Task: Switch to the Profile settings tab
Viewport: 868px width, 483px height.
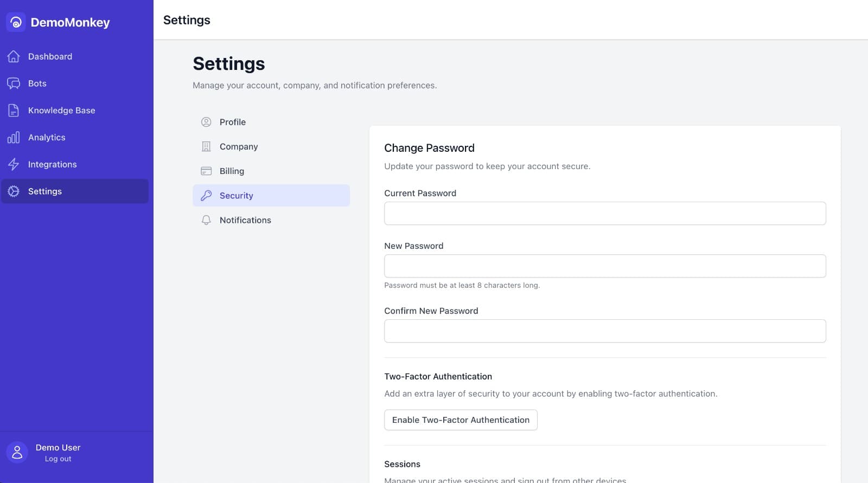Action: pos(271,122)
